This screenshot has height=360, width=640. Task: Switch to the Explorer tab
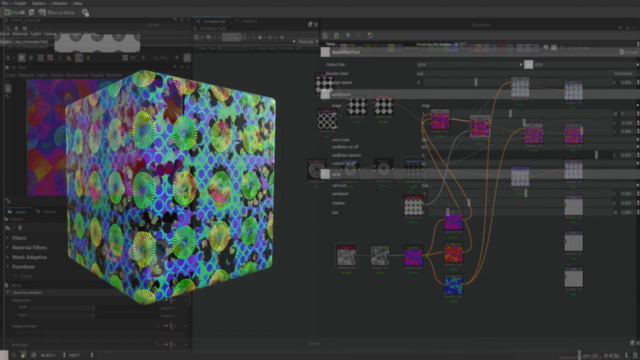pos(46,212)
